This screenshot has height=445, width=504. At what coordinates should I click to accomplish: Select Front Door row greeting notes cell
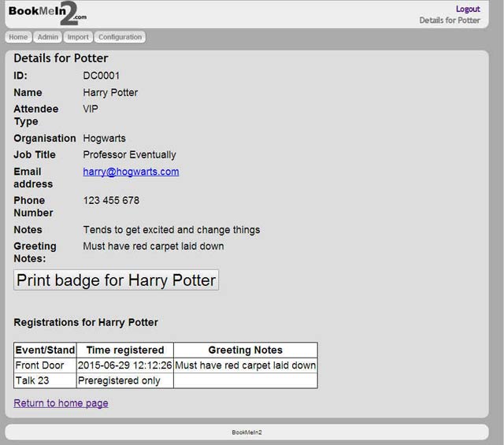[246, 365]
